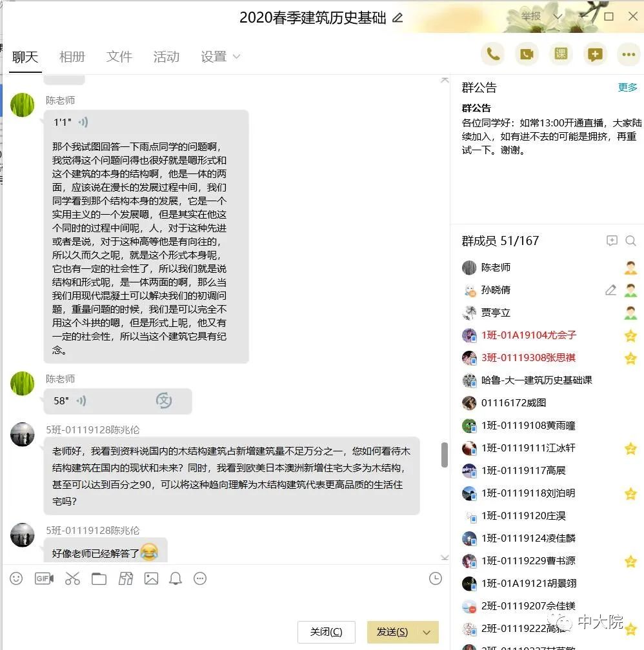Edit the group name pencil icon
644x650 pixels.
tap(397, 17)
